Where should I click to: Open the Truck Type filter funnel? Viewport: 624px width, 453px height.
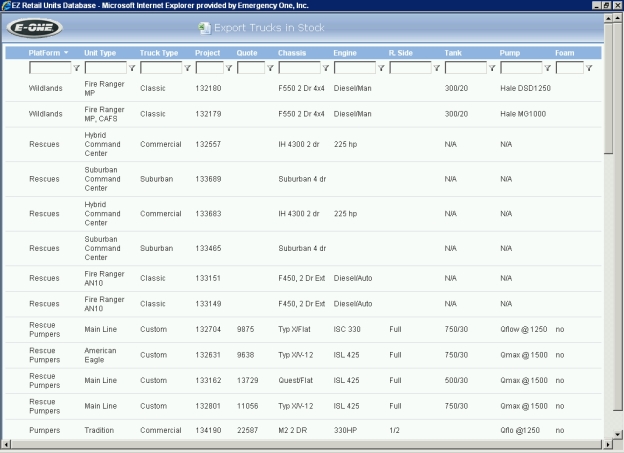[187, 68]
